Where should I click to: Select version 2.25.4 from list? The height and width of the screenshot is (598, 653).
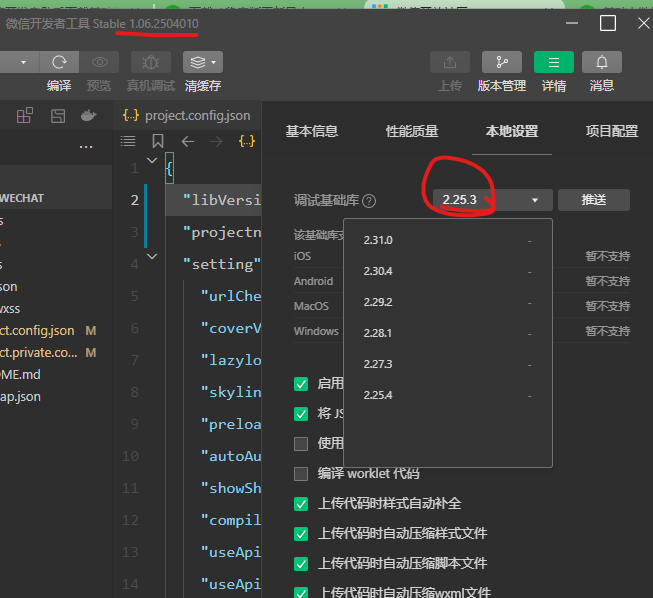coord(448,395)
